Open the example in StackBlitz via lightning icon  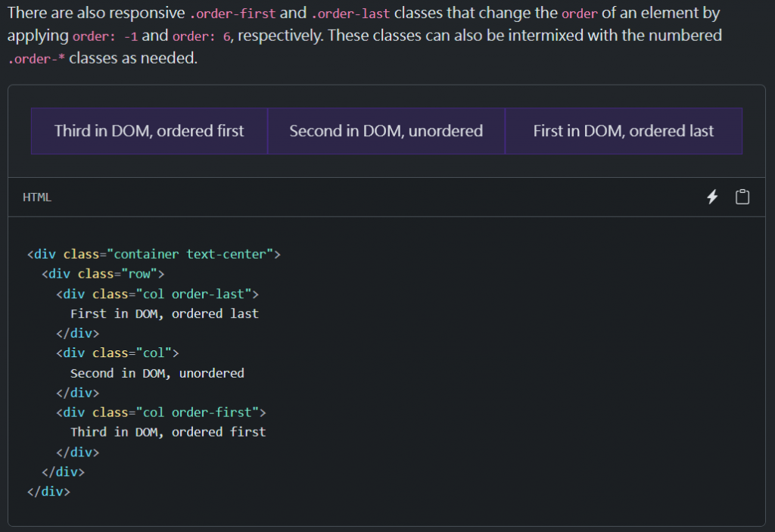pyautogui.click(x=711, y=198)
